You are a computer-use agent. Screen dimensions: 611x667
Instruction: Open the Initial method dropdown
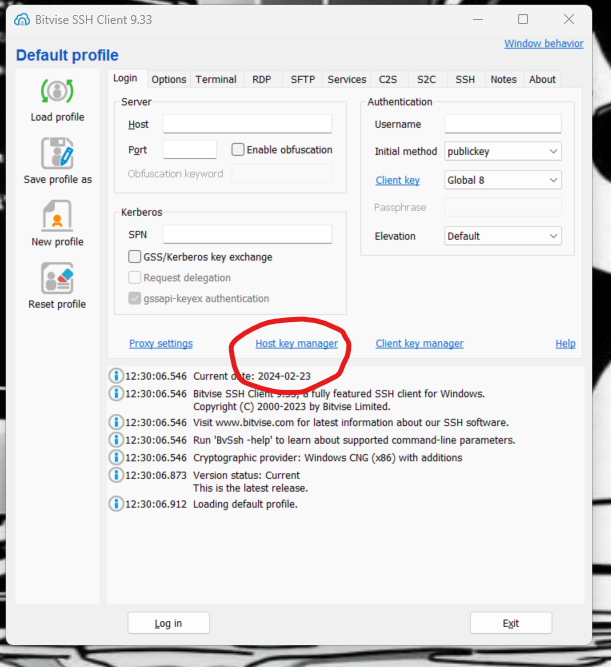(503, 151)
